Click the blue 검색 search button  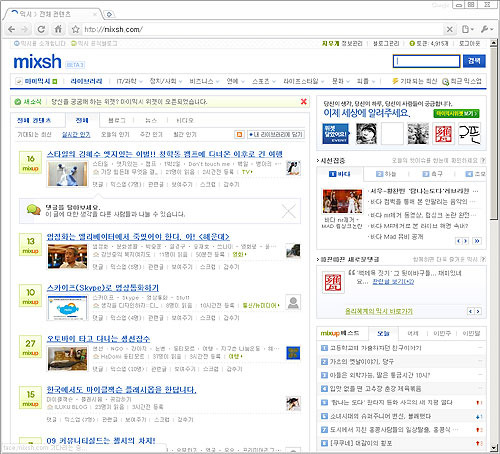[x=474, y=61]
